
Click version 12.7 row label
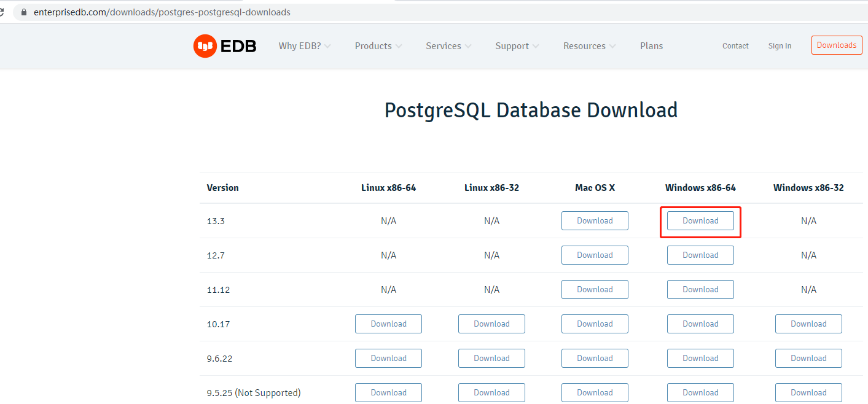(x=216, y=255)
